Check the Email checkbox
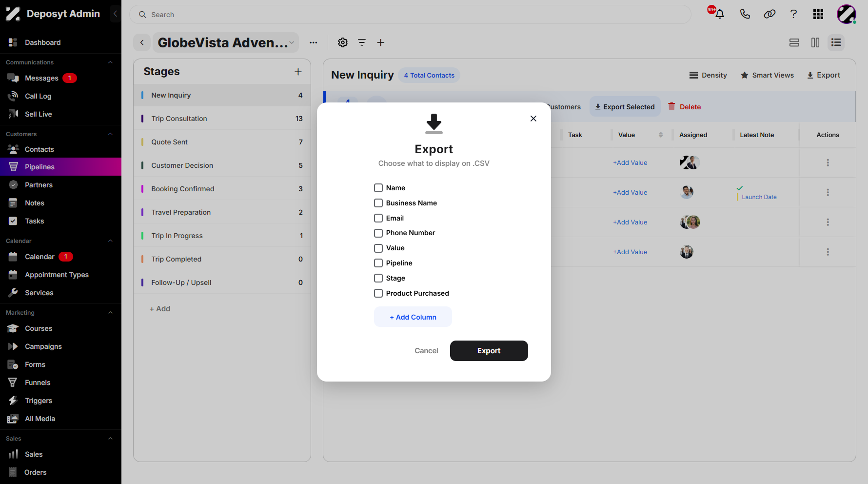 (378, 218)
